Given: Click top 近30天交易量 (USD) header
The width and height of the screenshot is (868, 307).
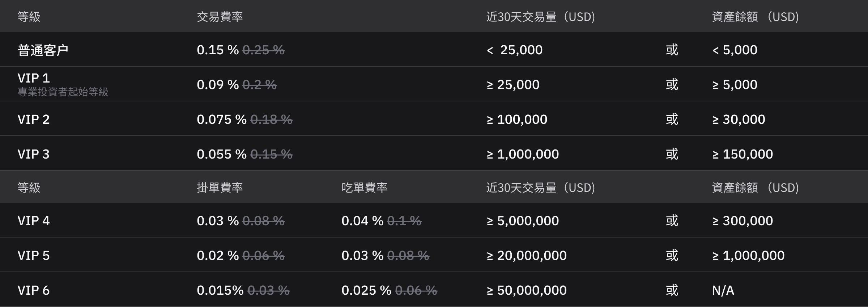Looking at the screenshot, I should point(541,17).
